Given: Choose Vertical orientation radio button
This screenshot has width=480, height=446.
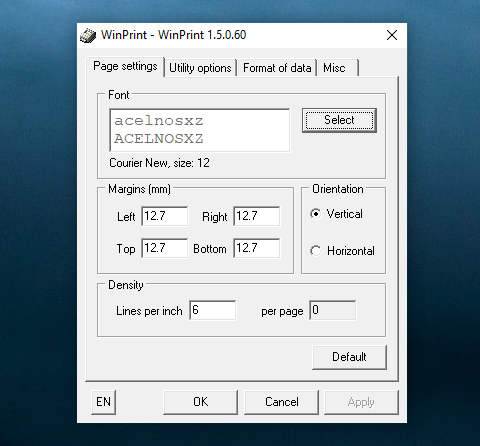Looking at the screenshot, I should (315, 214).
